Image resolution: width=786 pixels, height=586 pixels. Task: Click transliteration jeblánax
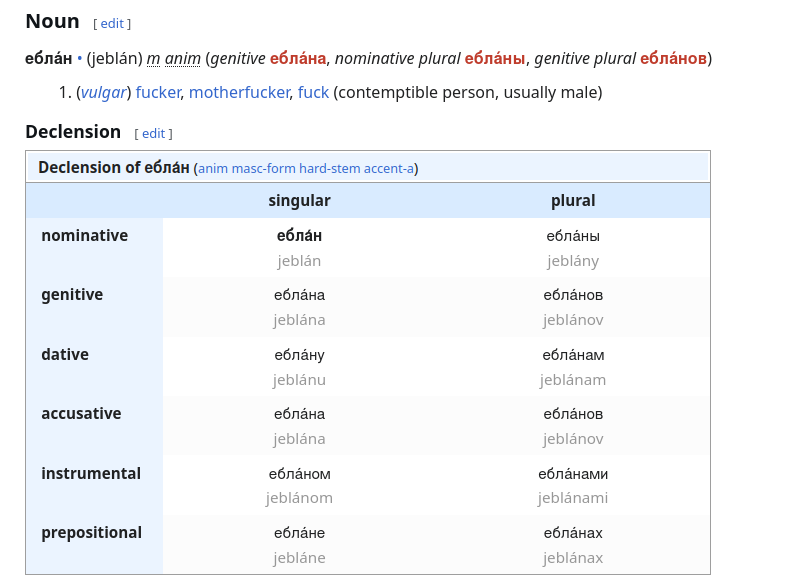tap(573, 558)
